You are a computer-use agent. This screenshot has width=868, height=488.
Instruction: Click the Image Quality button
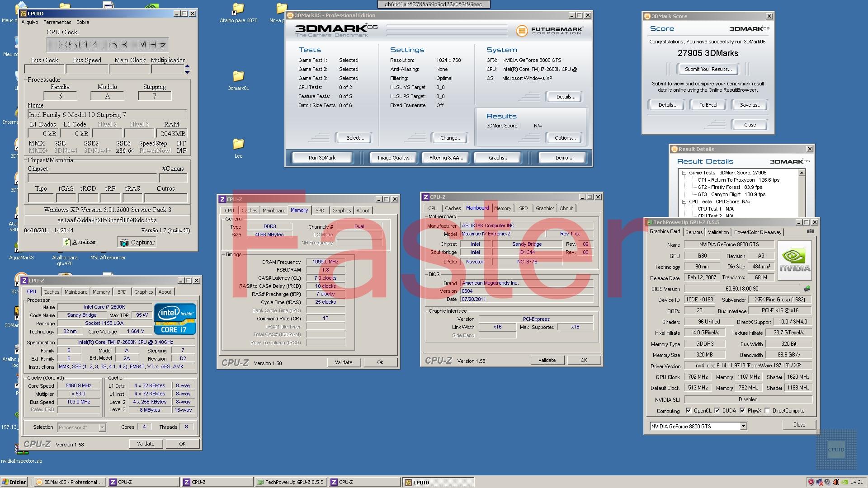click(x=394, y=158)
